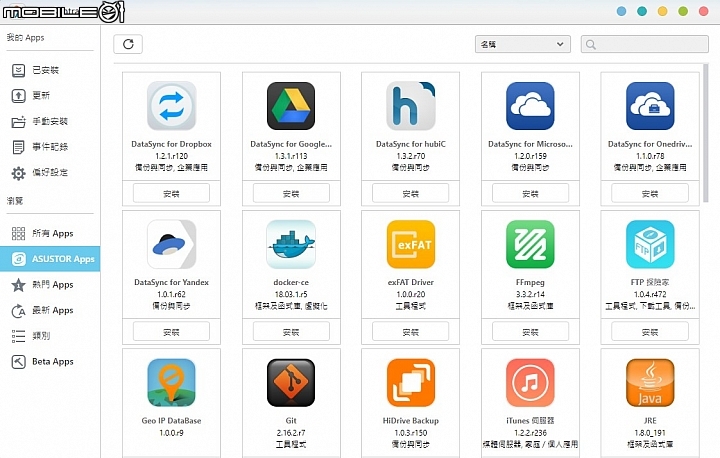Select the iTunes server app icon
The width and height of the screenshot is (720, 458).
click(x=530, y=383)
